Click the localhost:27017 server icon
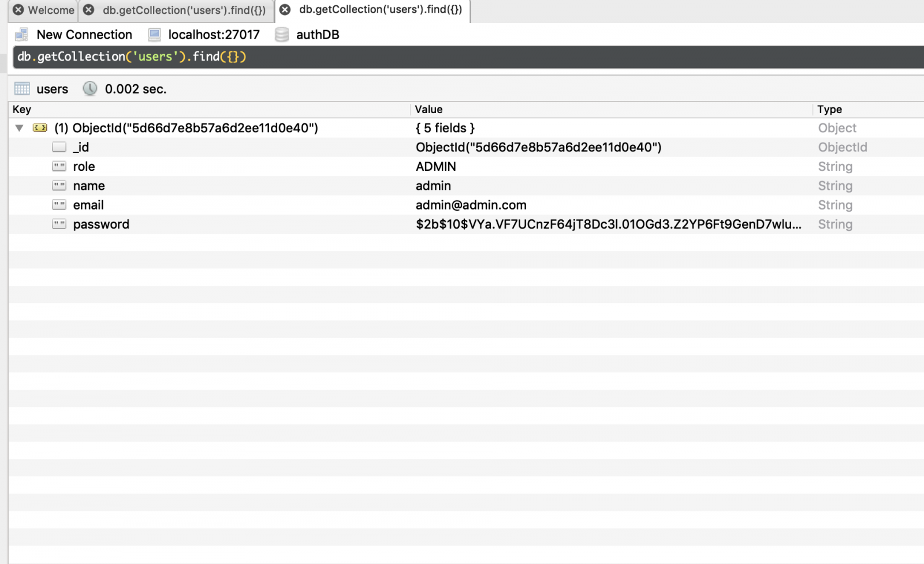The width and height of the screenshot is (924, 564). [x=154, y=35]
